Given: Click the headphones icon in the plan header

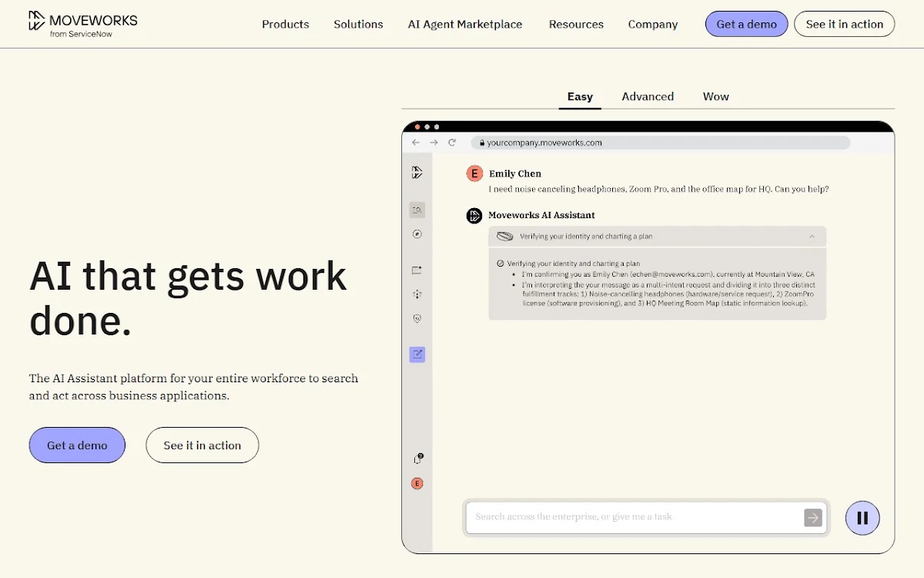Looking at the screenshot, I should pos(505,237).
